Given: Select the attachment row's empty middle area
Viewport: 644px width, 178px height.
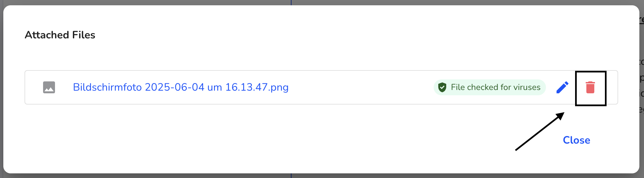Looking at the screenshot, I should 361,87.
